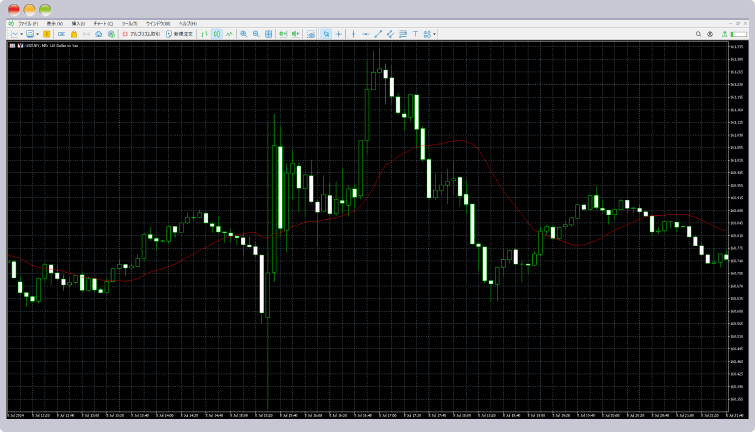Screen dimensions: 755x432
Task: Click the price scale on the right edge
Action: tap(736, 230)
